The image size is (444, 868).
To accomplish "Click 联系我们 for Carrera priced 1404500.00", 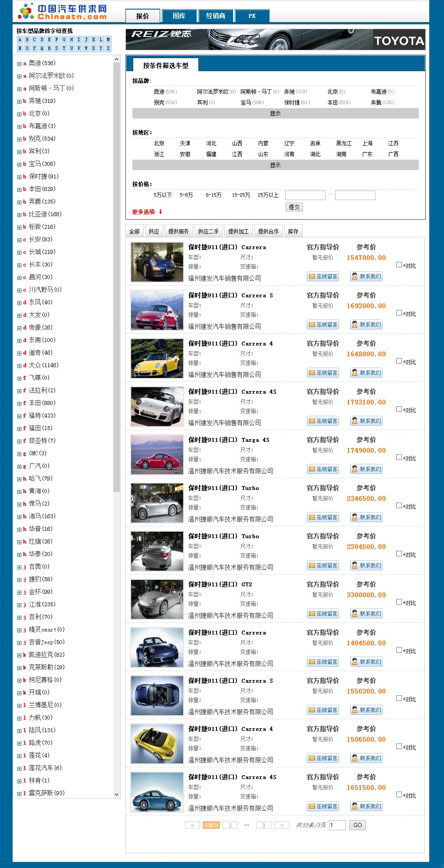I will 366,662.
